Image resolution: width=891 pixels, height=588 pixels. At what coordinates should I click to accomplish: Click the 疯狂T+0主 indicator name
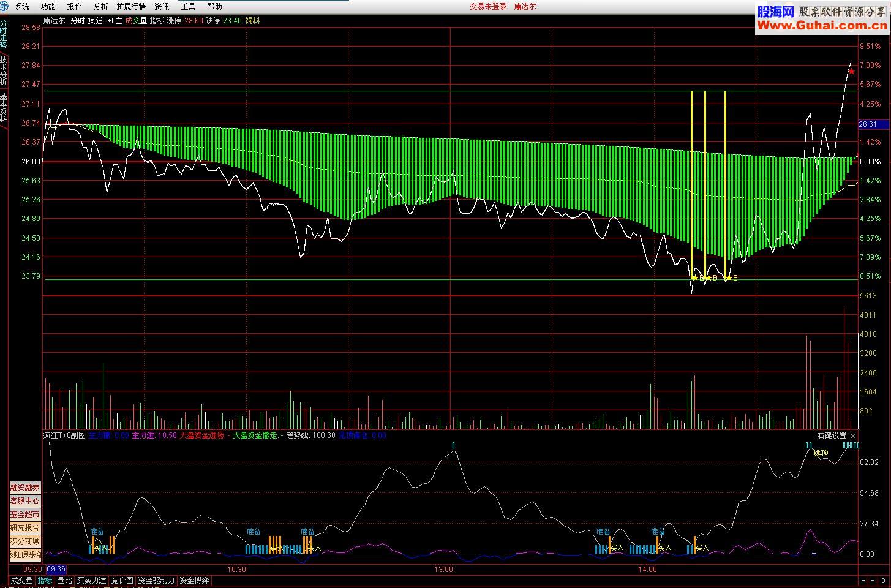click(105, 20)
